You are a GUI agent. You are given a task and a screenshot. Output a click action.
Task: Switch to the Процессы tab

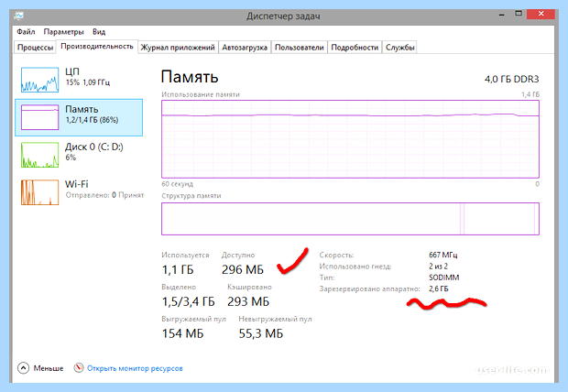pos(35,48)
